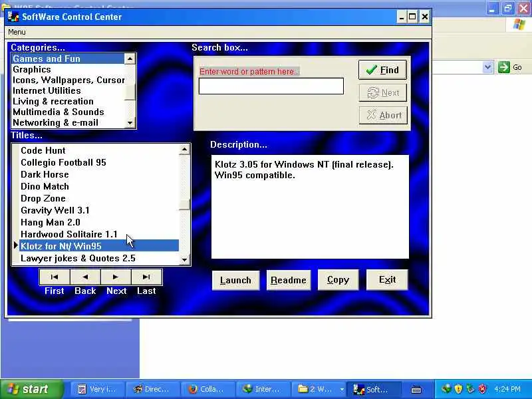Select Drop Zone title
The image size is (532, 399).
98,198
